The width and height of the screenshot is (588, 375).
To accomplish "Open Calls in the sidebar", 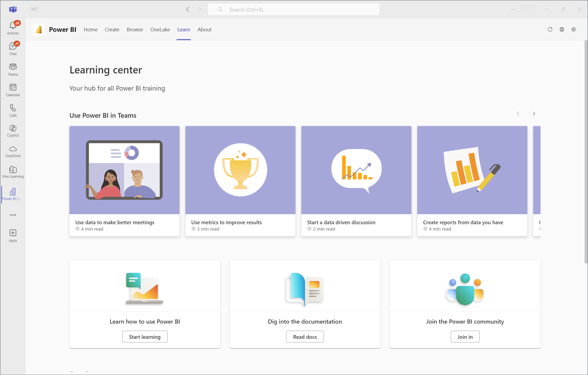I will (13, 110).
